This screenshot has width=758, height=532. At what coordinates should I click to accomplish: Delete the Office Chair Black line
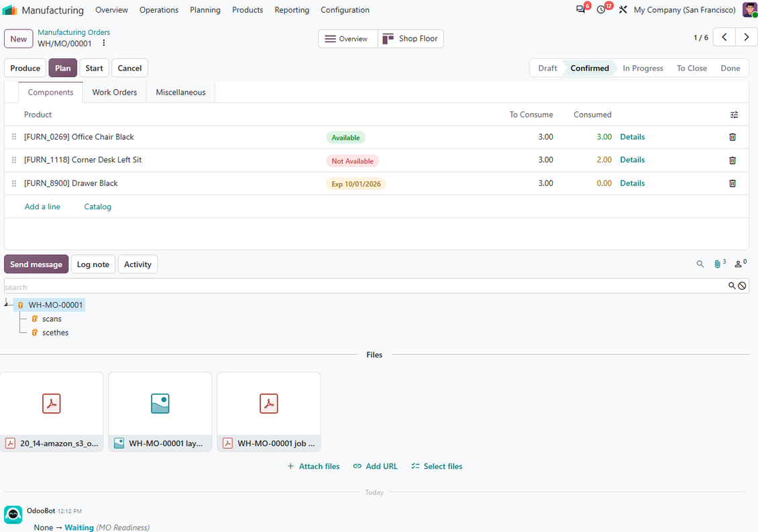point(733,137)
